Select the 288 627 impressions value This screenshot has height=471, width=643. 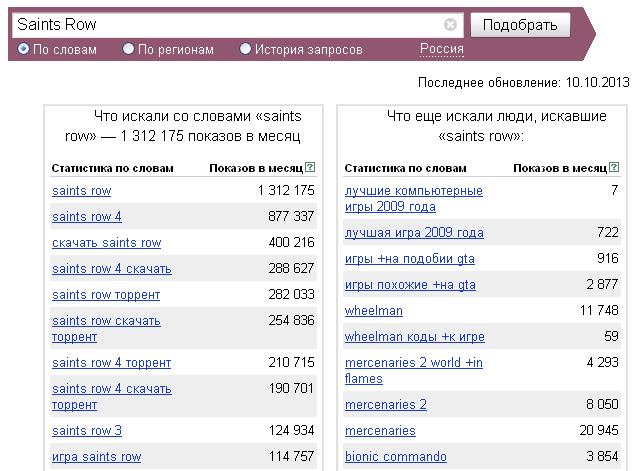[291, 268]
